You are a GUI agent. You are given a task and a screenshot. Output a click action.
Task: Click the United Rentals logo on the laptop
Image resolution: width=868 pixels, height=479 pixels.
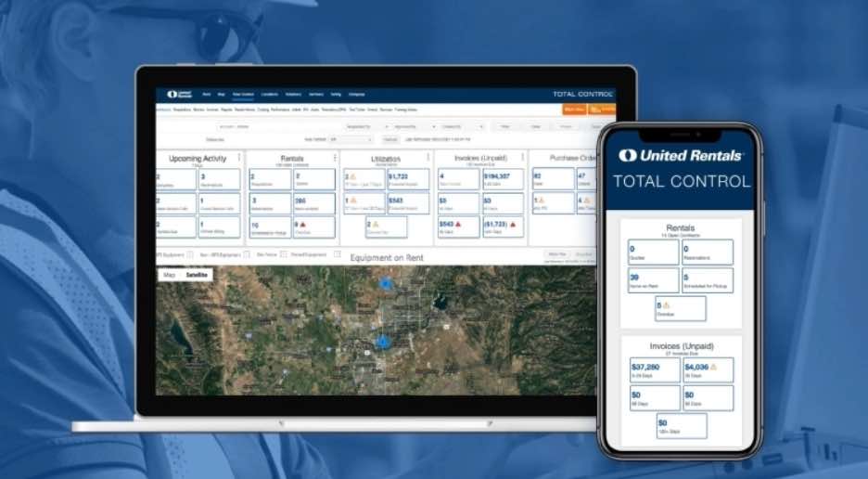pyautogui.click(x=179, y=95)
